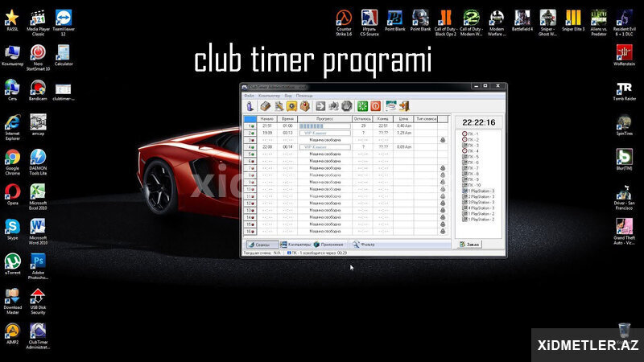Click the lock icon on row 3

tap(443, 140)
